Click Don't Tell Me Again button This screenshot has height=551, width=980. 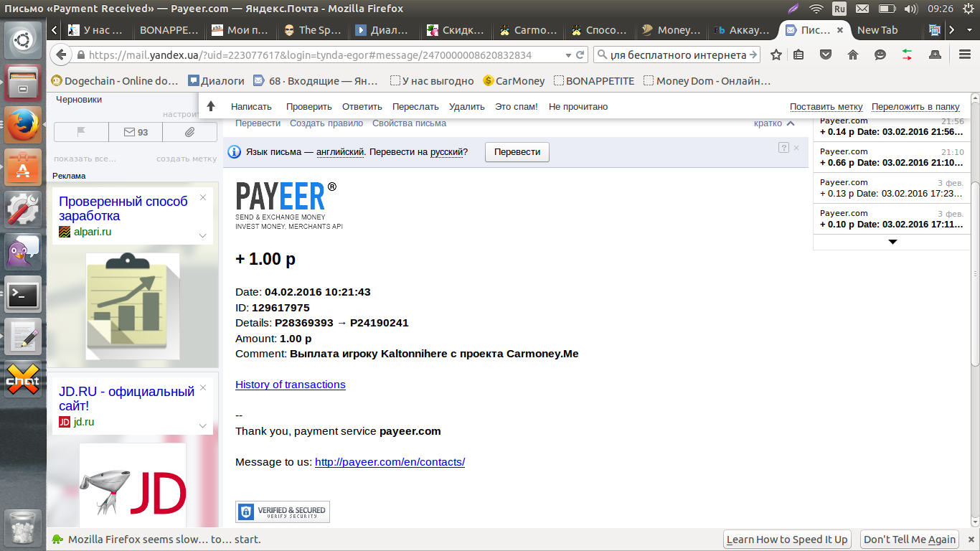click(910, 540)
